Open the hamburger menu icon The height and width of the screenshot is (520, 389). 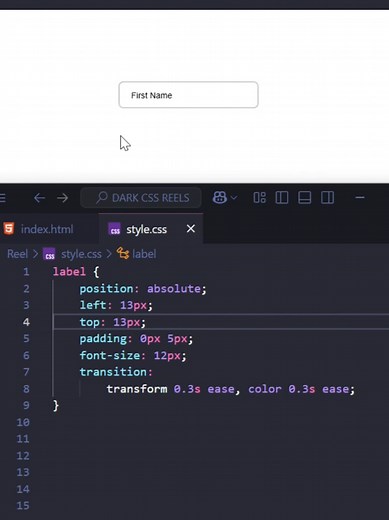(3, 198)
